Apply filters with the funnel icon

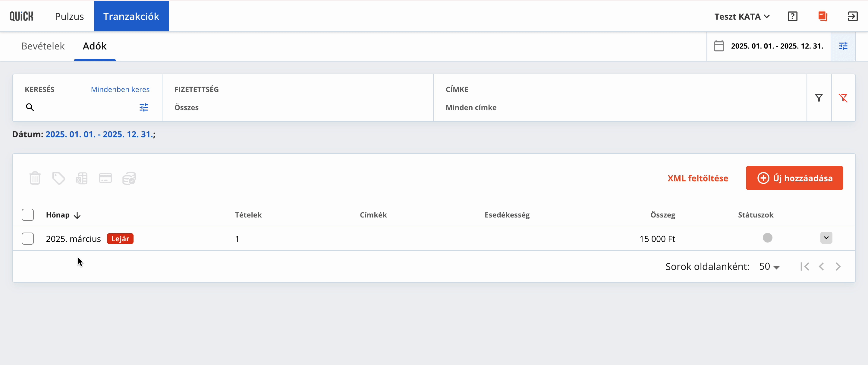pos(819,98)
